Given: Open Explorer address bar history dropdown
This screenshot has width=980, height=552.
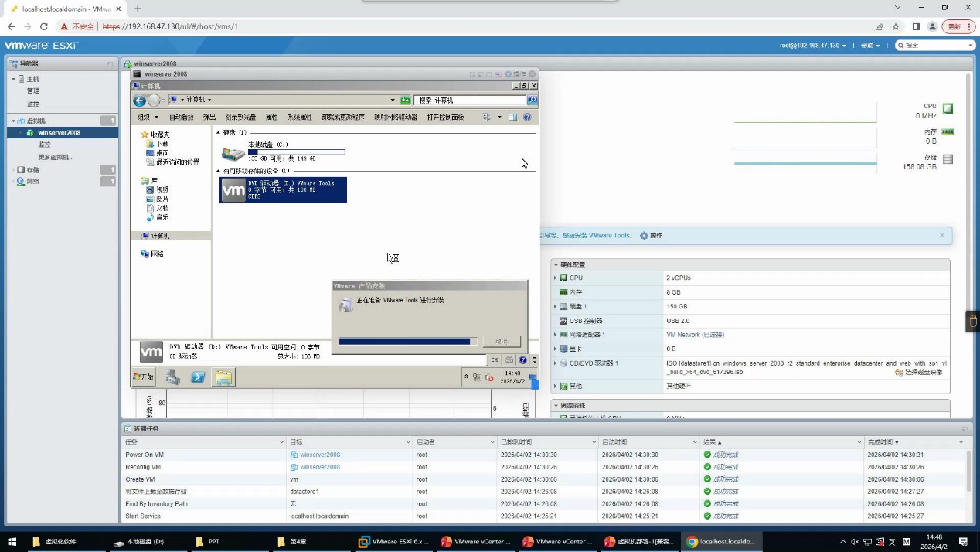Looking at the screenshot, I should click(x=393, y=101).
